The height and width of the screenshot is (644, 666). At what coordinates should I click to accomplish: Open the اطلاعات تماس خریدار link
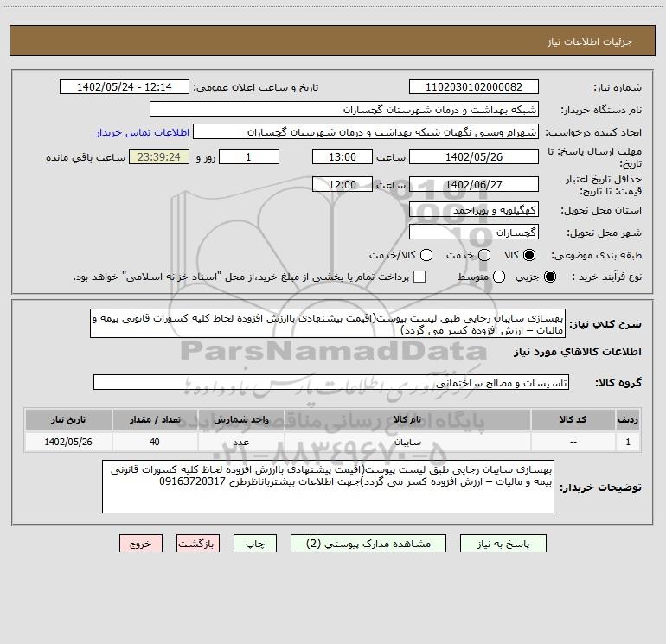point(143,132)
